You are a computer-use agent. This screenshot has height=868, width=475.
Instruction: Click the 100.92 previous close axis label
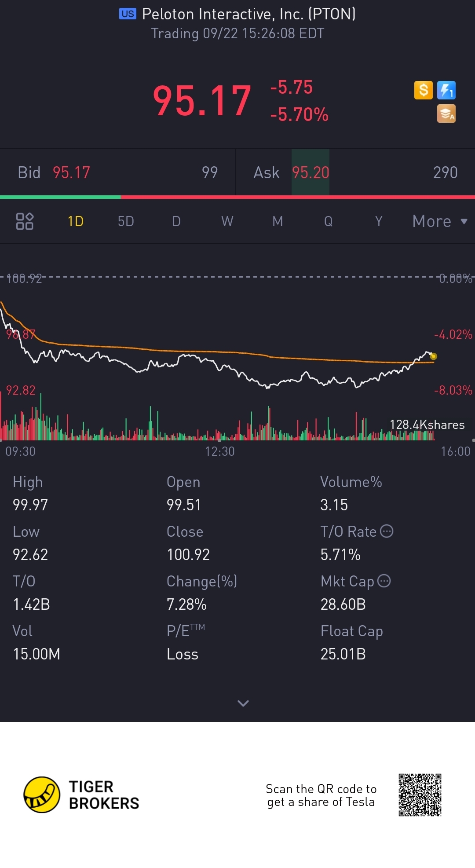24,278
